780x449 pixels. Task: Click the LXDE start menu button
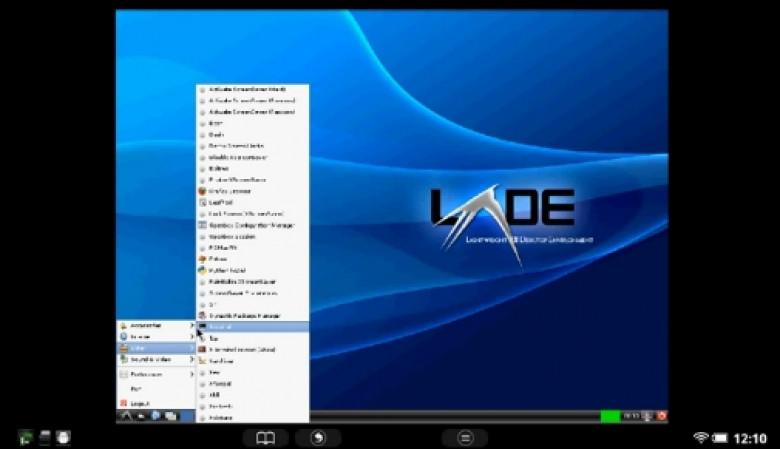[126, 416]
